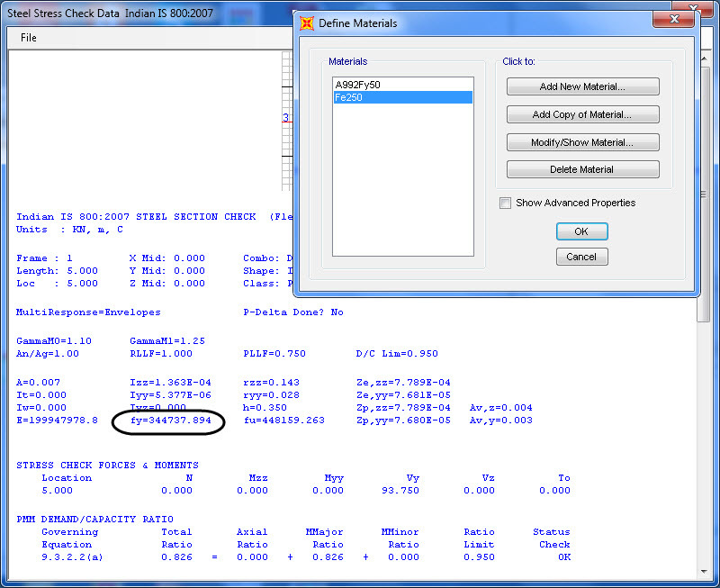
Task: Click Cancel in Define Materials
Action: click(581, 257)
